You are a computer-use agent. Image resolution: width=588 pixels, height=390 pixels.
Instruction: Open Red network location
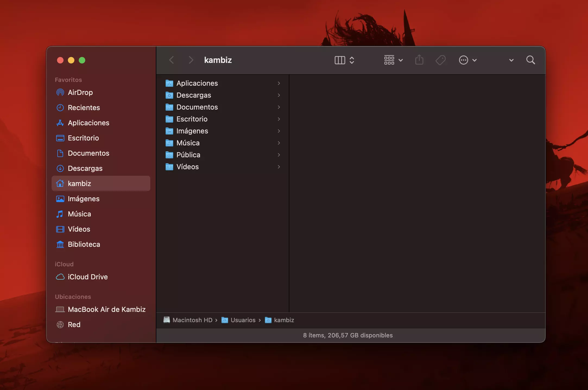click(x=101, y=325)
